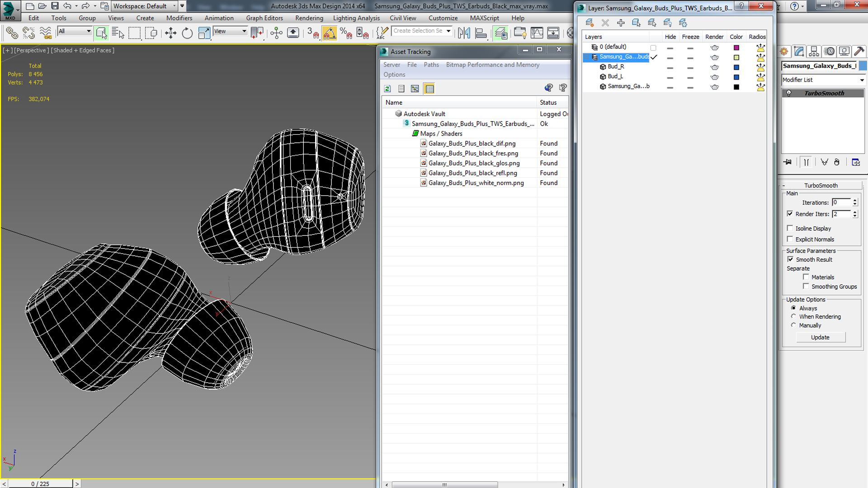Screen dimensions: 868x488
Task: Click the color swatch for Samsung_Ga...buds layer
Action: click(736, 56)
